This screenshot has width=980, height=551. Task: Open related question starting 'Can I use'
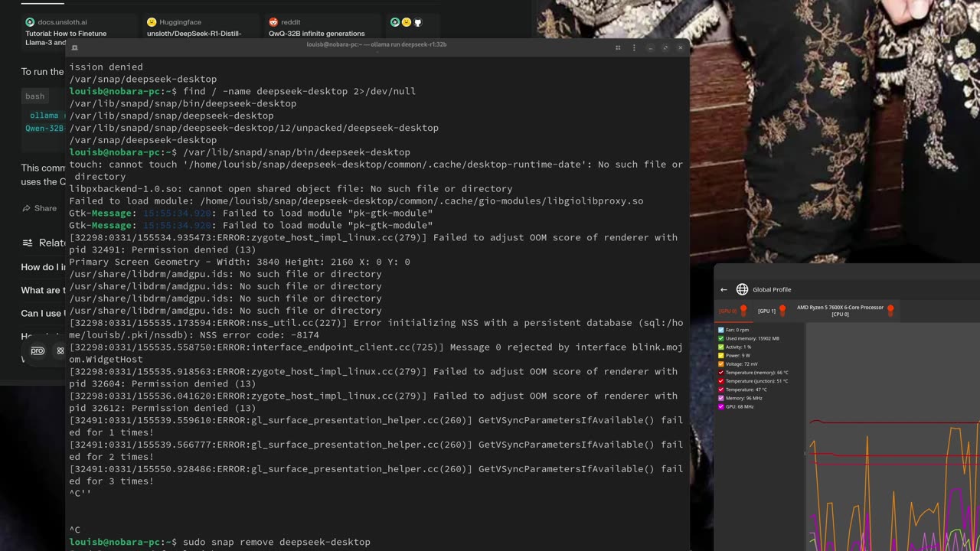[42, 313]
